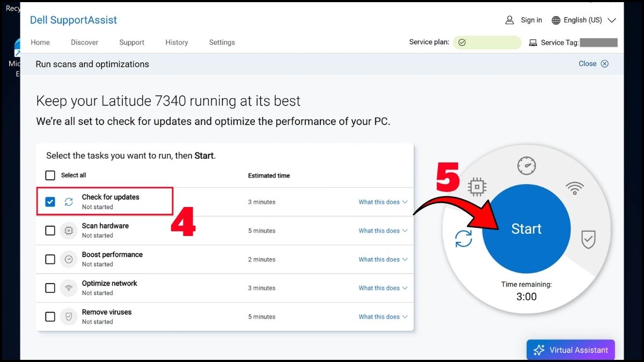The image size is (644, 362).
Task: Click the "3 minutes" estimate for Check for updates
Action: pyautogui.click(x=262, y=202)
